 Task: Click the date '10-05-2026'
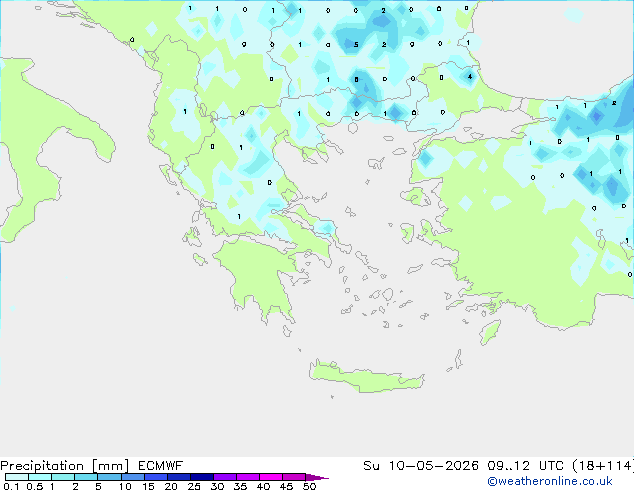click(x=433, y=466)
